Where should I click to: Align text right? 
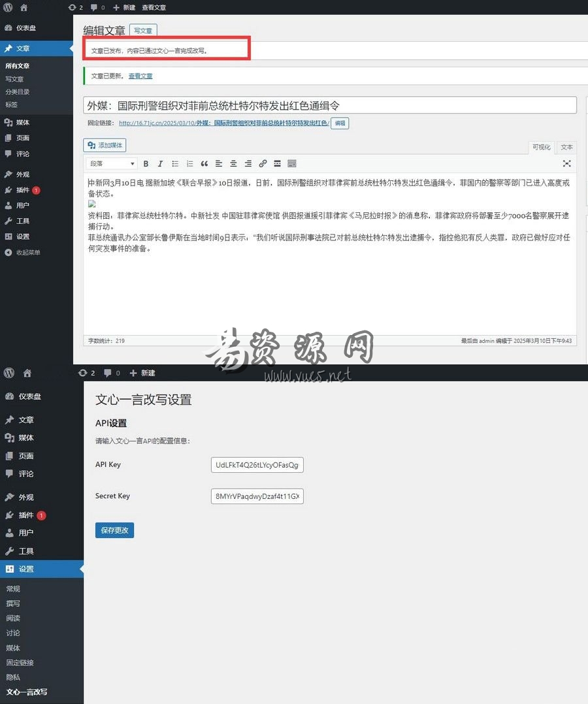click(x=248, y=164)
